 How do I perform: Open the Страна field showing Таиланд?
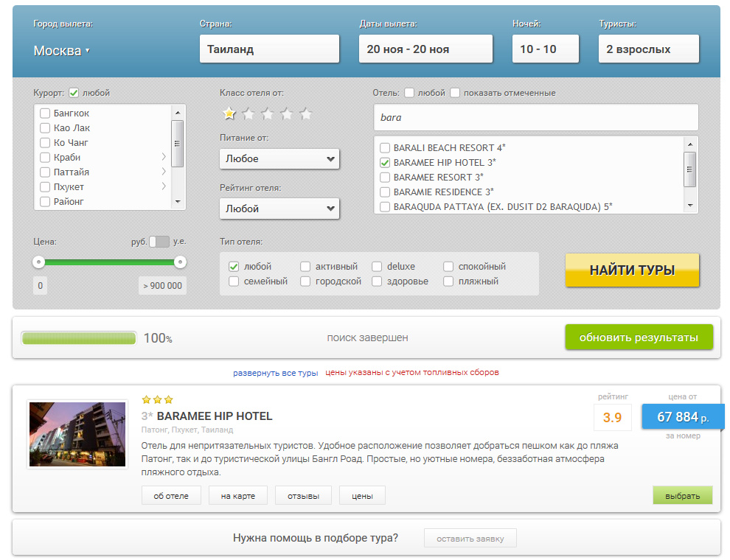click(x=270, y=49)
